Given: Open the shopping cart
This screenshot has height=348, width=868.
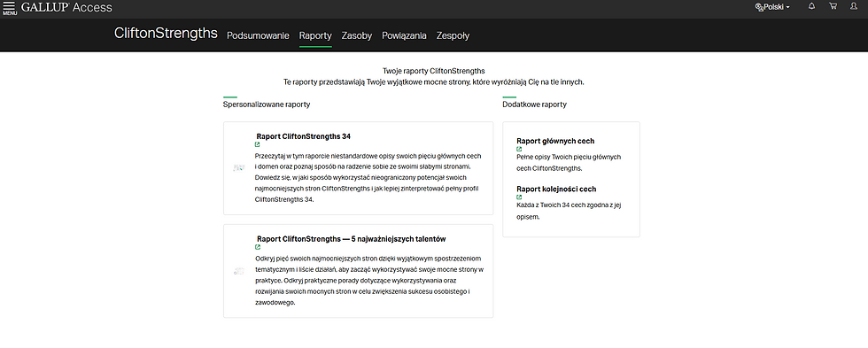Looking at the screenshot, I should (833, 6).
